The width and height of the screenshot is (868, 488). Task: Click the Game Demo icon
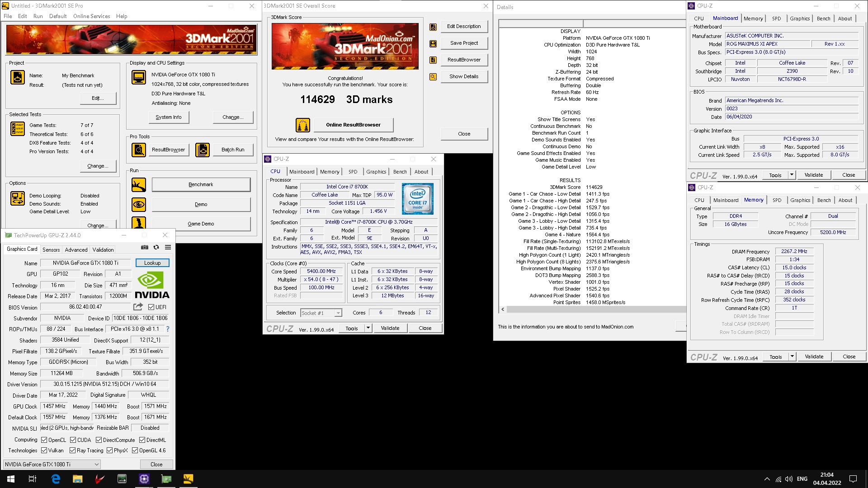(139, 223)
